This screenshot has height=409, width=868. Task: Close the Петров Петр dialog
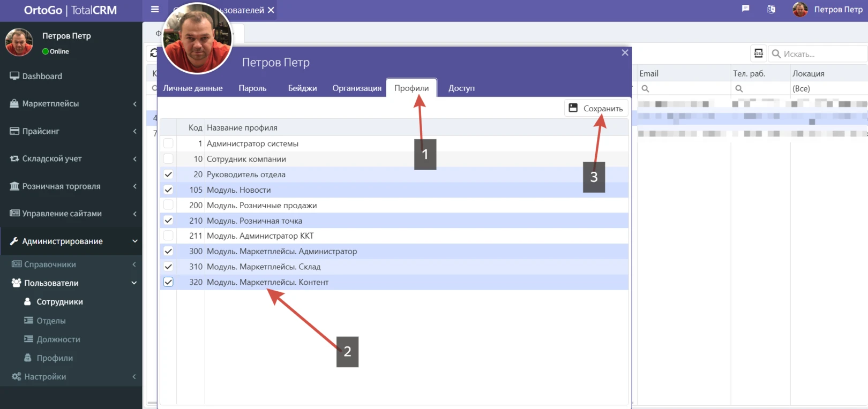(625, 52)
